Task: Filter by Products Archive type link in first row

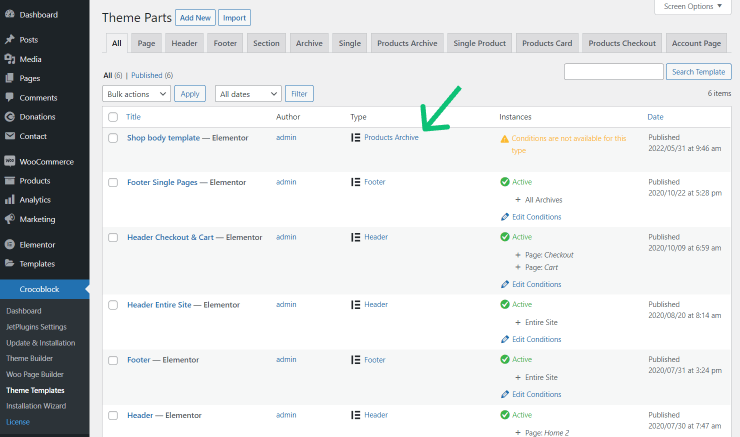Action: (391, 137)
